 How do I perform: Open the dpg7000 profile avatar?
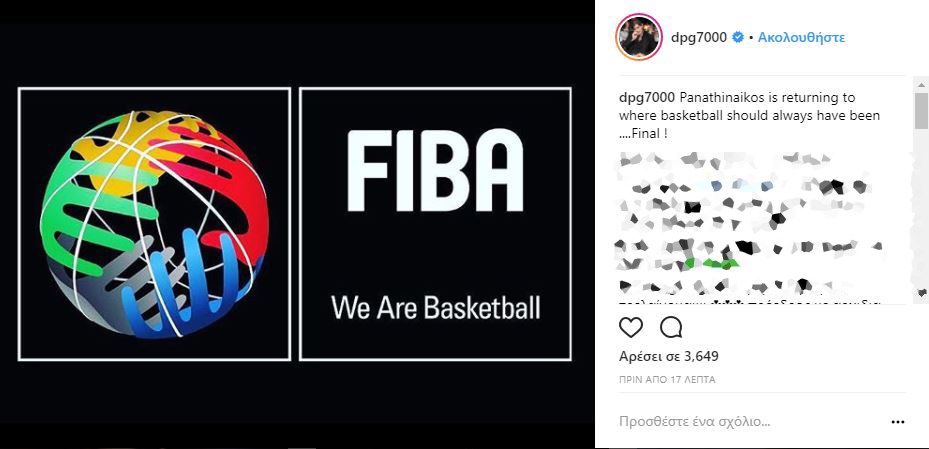[638, 37]
